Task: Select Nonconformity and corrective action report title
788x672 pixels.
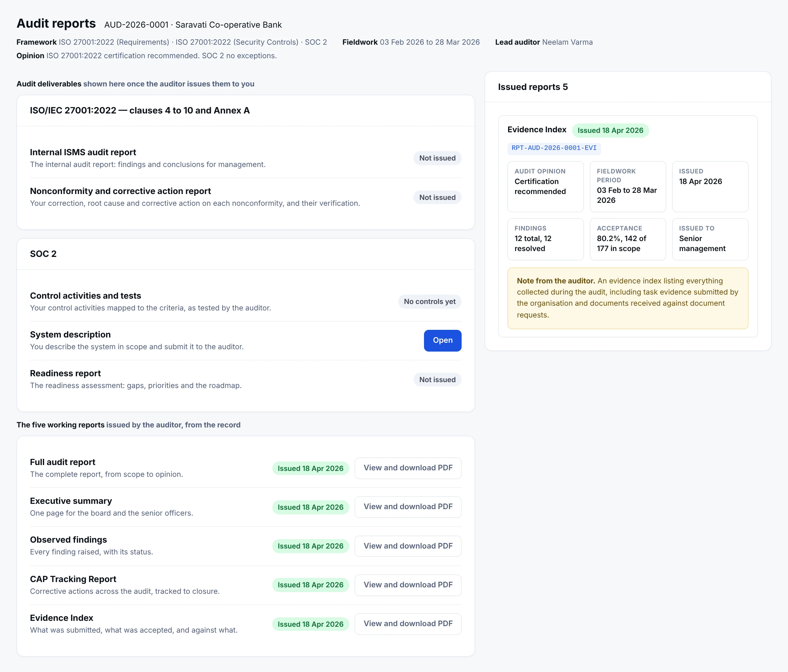Action: click(120, 191)
